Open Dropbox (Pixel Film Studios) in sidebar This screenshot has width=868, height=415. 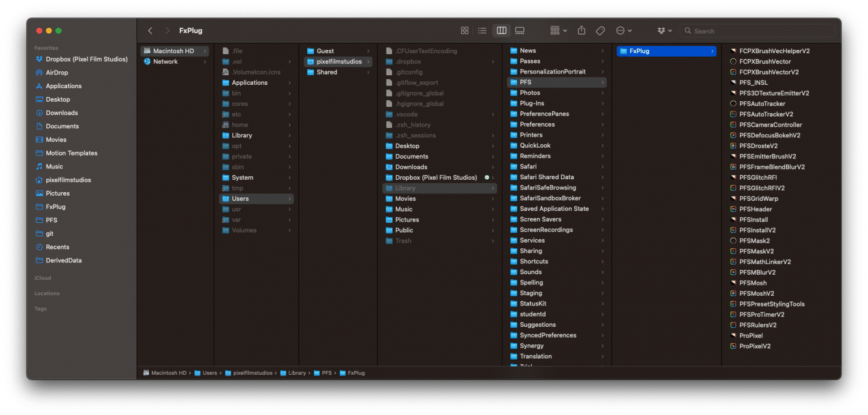click(82, 59)
